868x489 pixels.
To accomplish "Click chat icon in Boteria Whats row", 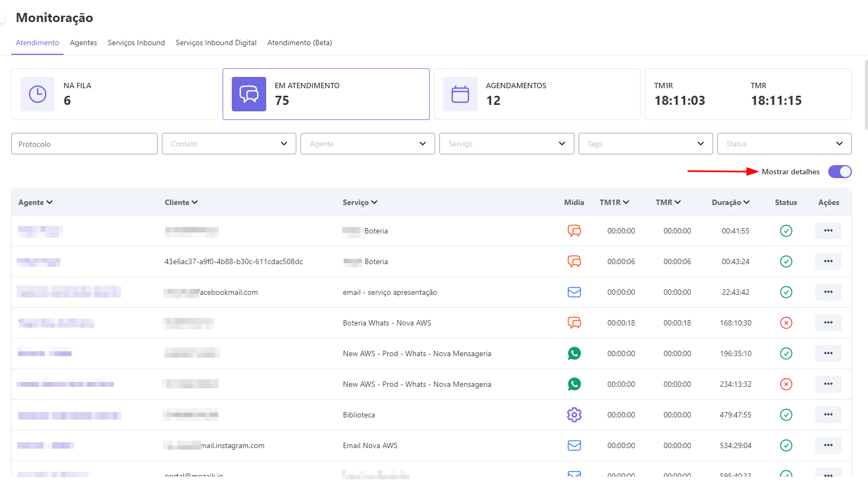I will click(574, 323).
